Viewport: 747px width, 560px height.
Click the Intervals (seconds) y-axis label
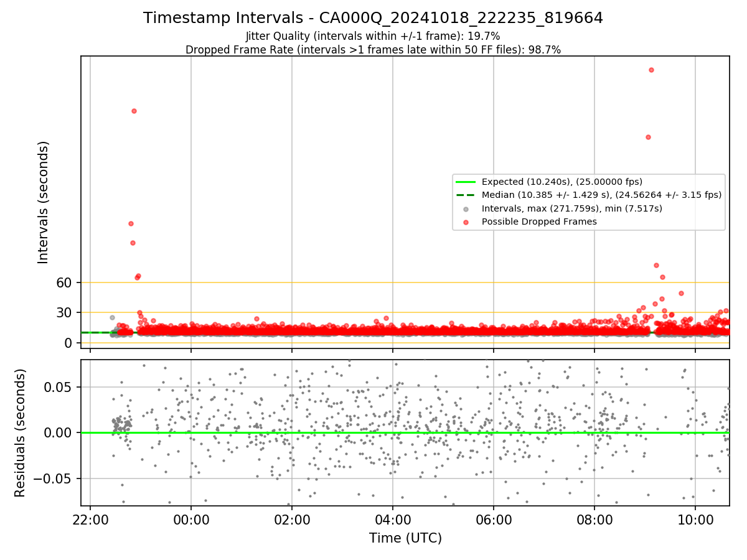pyautogui.click(x=44, y=202)
